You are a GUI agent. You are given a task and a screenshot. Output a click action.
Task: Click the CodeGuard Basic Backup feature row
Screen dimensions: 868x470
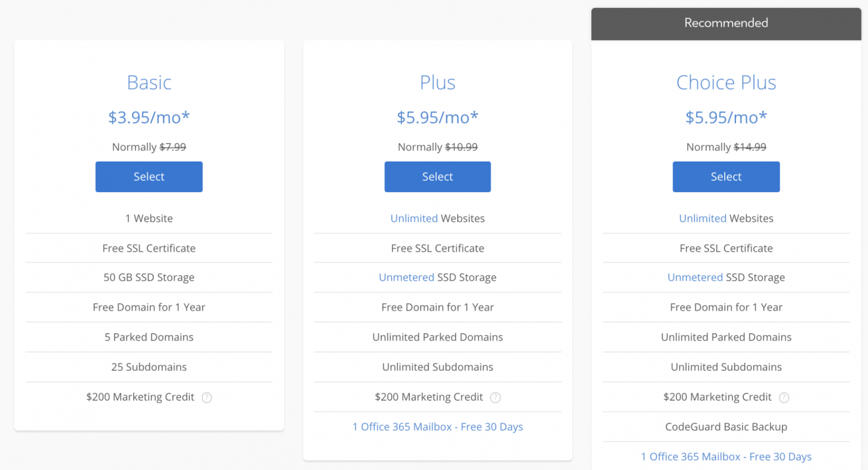coord(726,427)
